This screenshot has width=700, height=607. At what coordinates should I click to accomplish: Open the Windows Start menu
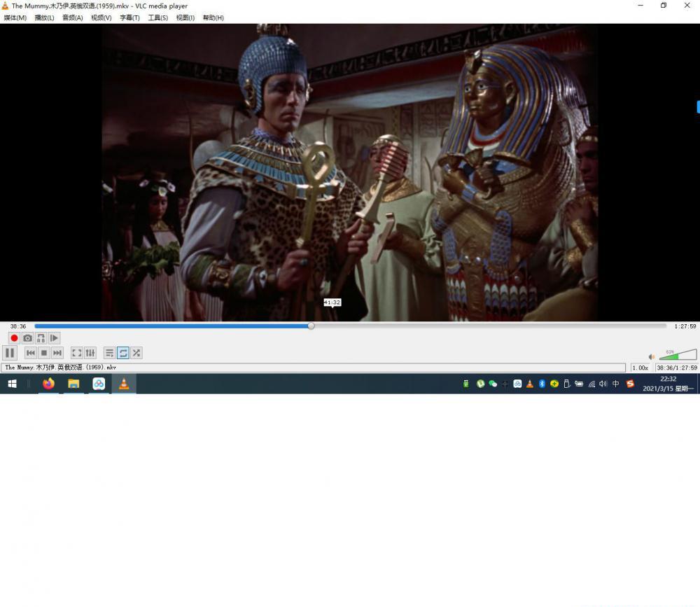pyautogui.click(x=13, y=384)
